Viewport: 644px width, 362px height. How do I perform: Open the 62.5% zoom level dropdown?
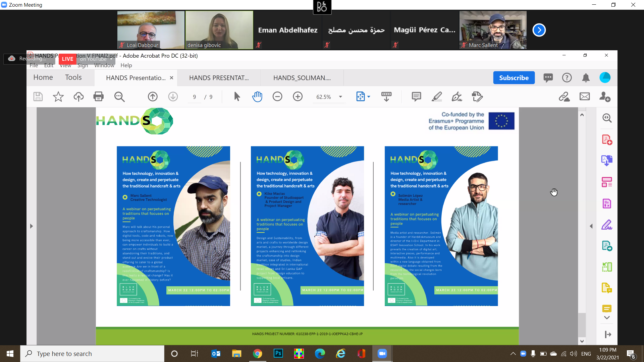340,97
